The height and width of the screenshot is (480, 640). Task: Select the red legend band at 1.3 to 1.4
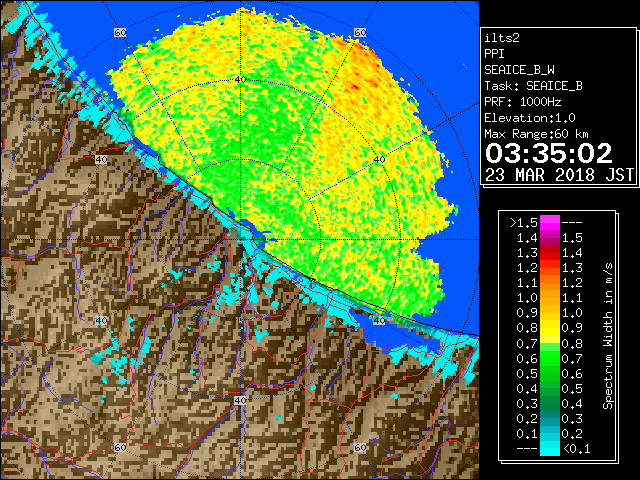[x=549, y=253]
